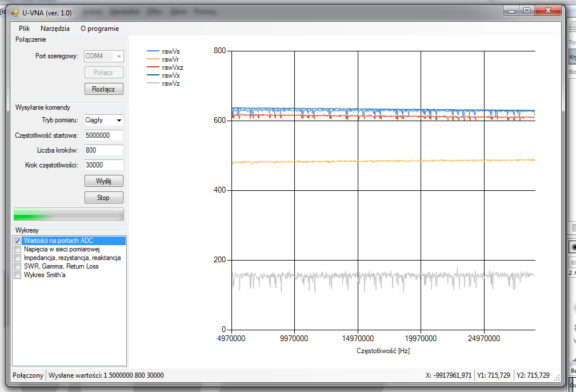The height and width of the screenshot is (392, 576).
Task: Open the Plik menu
Action: click(x=24, y=29)
